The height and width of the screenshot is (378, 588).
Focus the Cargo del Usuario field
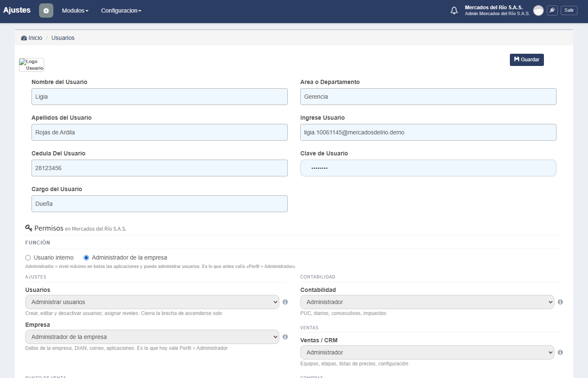tap(160, 204)
